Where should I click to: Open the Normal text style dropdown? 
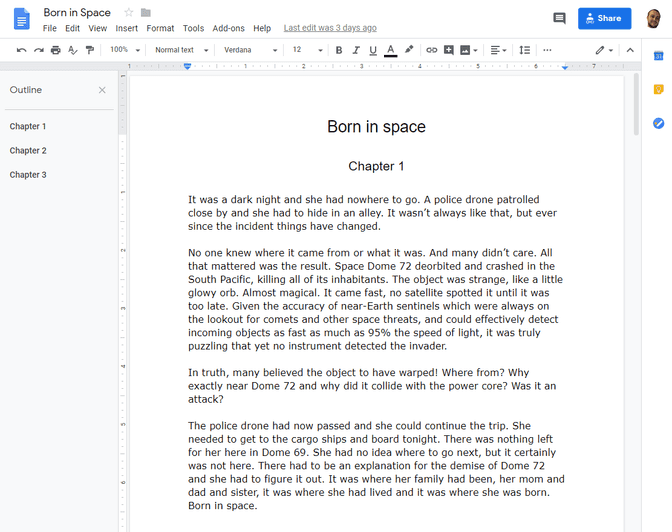(182, 50)
